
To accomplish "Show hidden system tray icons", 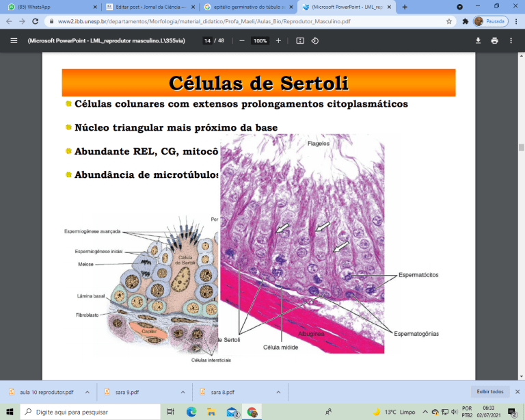I will (x=425, y=412).
